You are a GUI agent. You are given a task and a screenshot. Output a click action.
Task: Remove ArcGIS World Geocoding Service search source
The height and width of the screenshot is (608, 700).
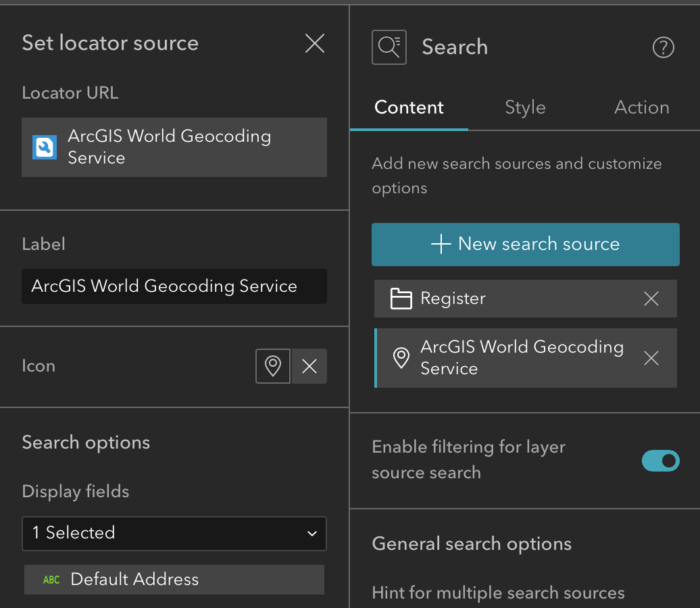tap(651, 358)
